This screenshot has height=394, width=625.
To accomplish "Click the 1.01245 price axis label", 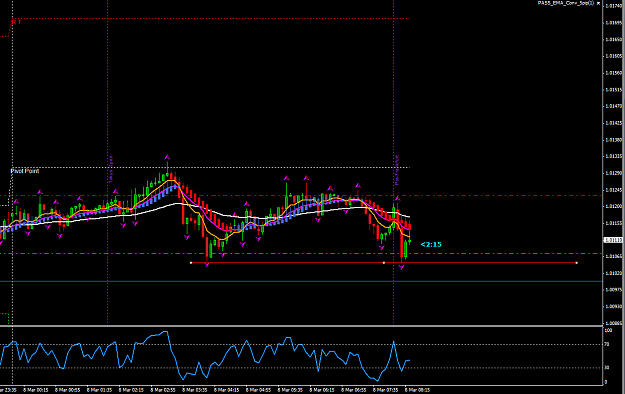I will click(x=614, y=190).
